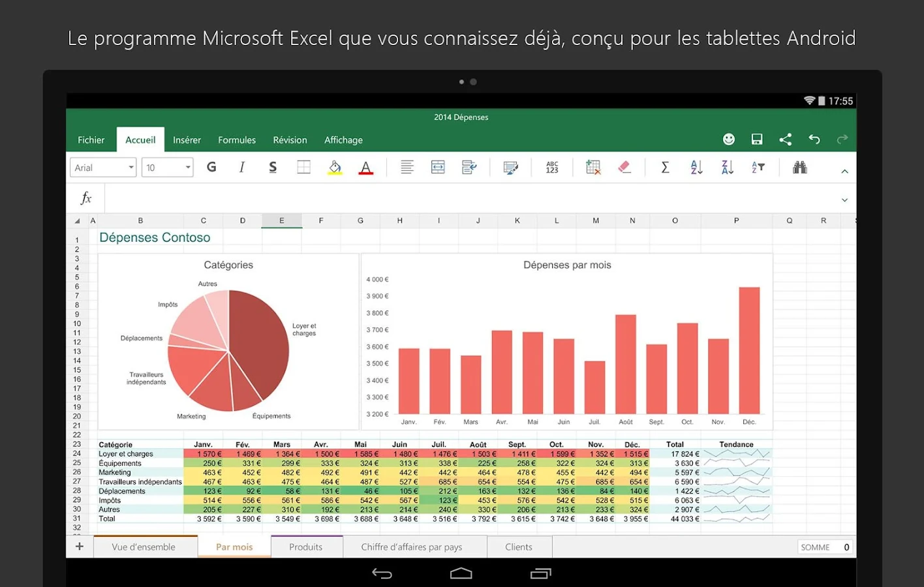Open the insert and delete cells tool

593,167
